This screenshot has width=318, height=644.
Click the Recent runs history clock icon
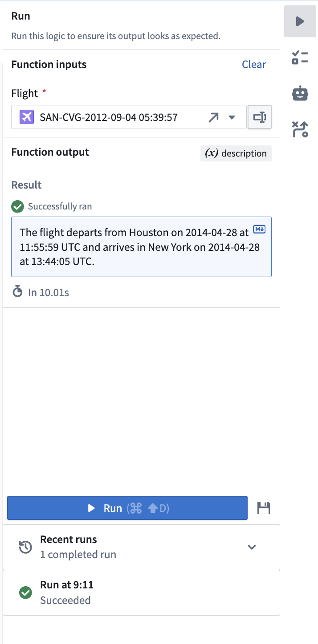[25, 547]
